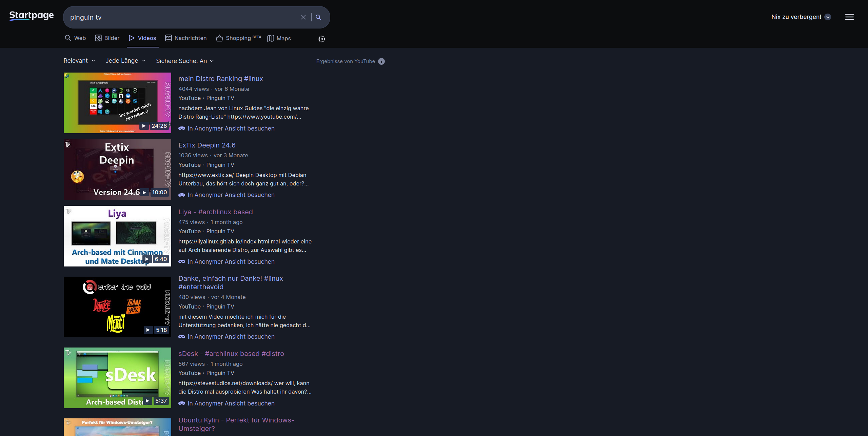Open search settings gear icon
This screenshot has width=868, height=436.
pyautogui.click(x=321, y=39)
